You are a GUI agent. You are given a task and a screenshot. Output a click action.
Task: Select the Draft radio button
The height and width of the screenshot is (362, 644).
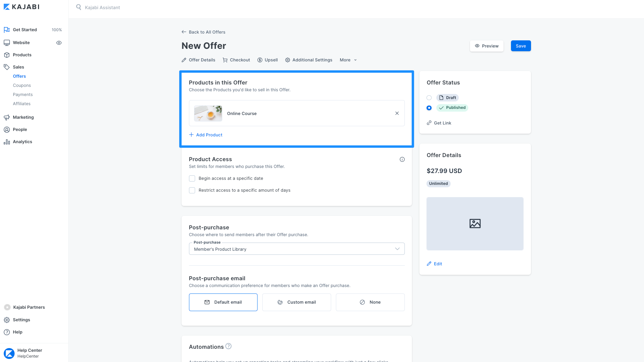[429, 98]
